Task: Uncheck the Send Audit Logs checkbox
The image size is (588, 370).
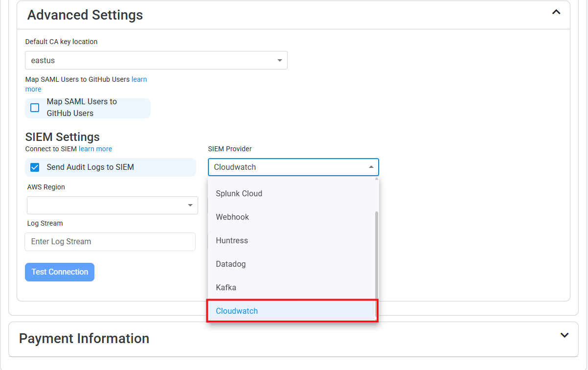Action: [x=35, y=167]
